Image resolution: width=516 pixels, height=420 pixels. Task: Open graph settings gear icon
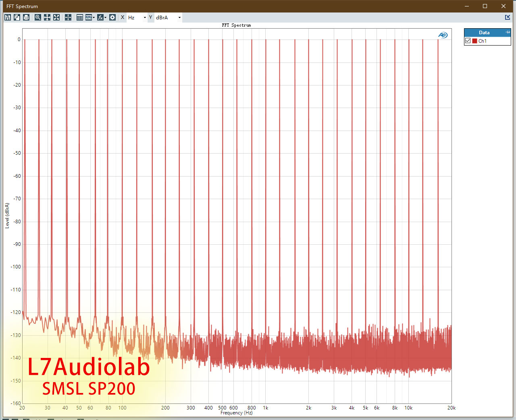[112, 17]
